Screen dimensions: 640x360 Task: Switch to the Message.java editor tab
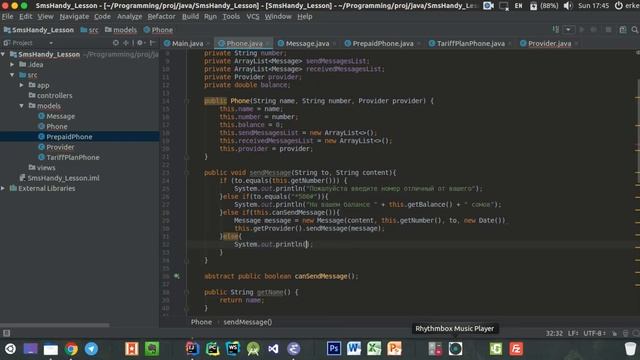303,43
